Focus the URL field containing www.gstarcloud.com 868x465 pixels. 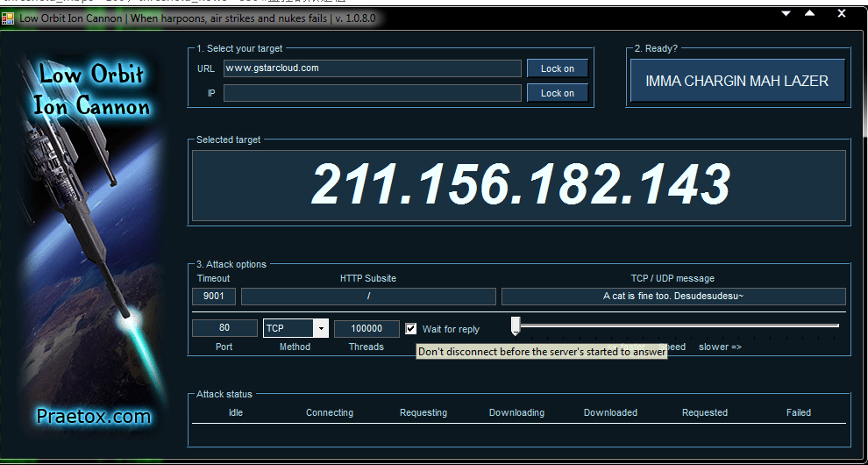click(372, 68)
